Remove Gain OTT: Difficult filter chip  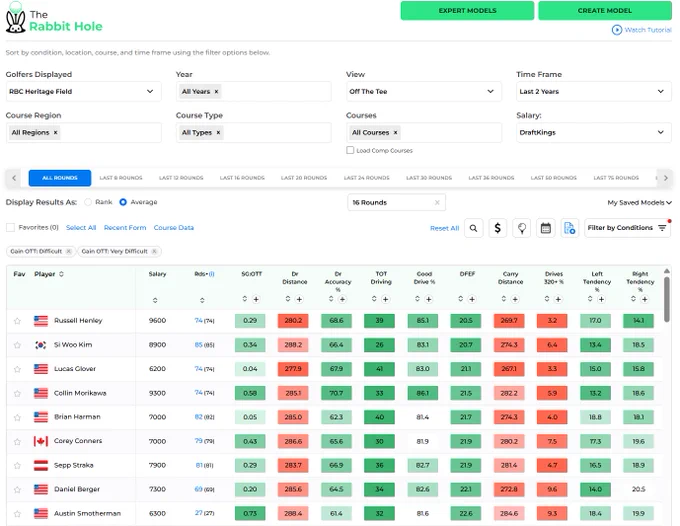tap(69, 252)
